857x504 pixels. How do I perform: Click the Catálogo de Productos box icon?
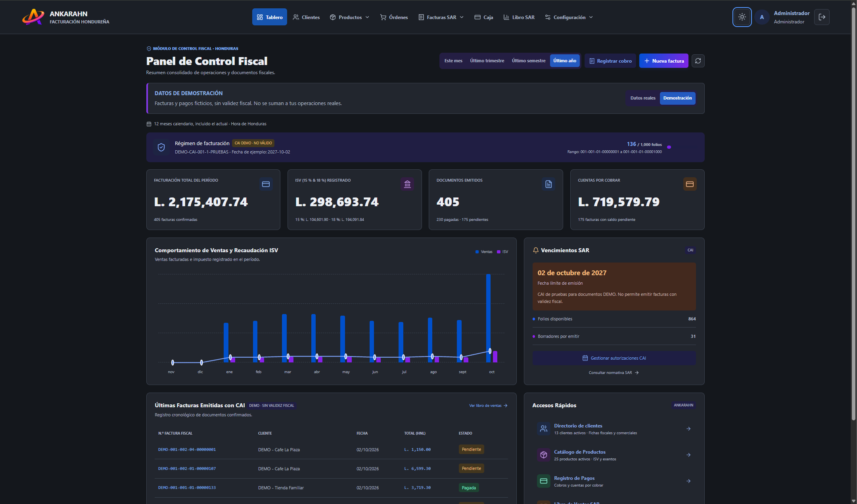tap(544, 455)
